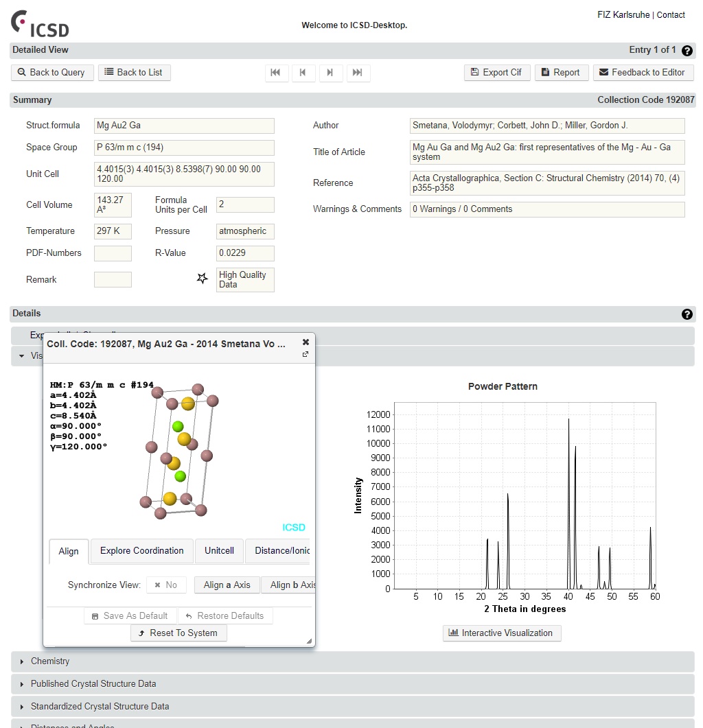703x728 pixels.
Task: Open help for Entry 1 of 1
Action: click(x=687, y=51)
